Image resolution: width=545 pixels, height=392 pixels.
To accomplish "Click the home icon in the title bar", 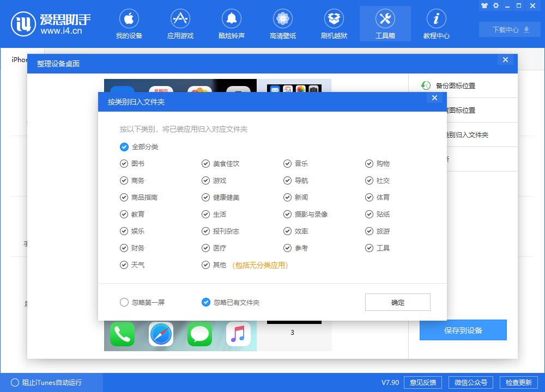I will click(x=484, y=5).
